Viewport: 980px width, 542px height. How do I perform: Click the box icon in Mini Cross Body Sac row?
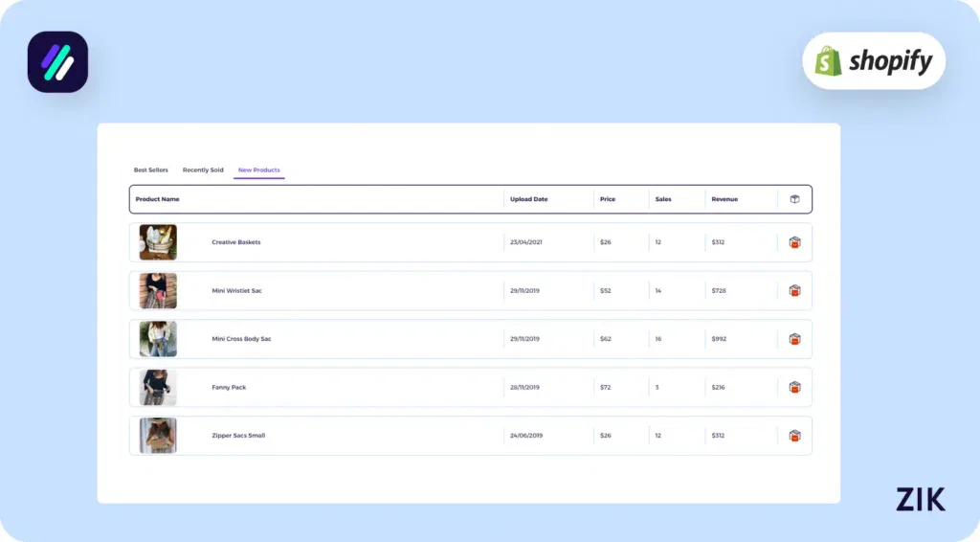coord(794,339)
